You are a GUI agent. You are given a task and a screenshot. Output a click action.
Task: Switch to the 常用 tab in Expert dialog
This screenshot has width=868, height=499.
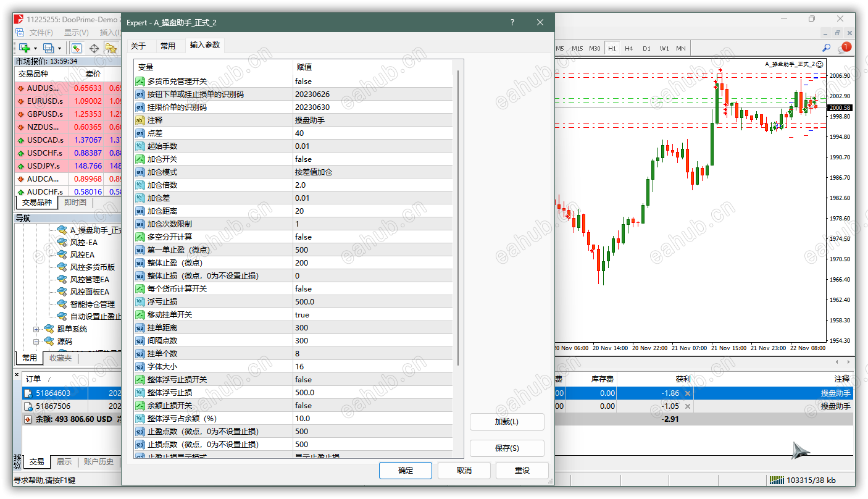[x=167, y=46]
